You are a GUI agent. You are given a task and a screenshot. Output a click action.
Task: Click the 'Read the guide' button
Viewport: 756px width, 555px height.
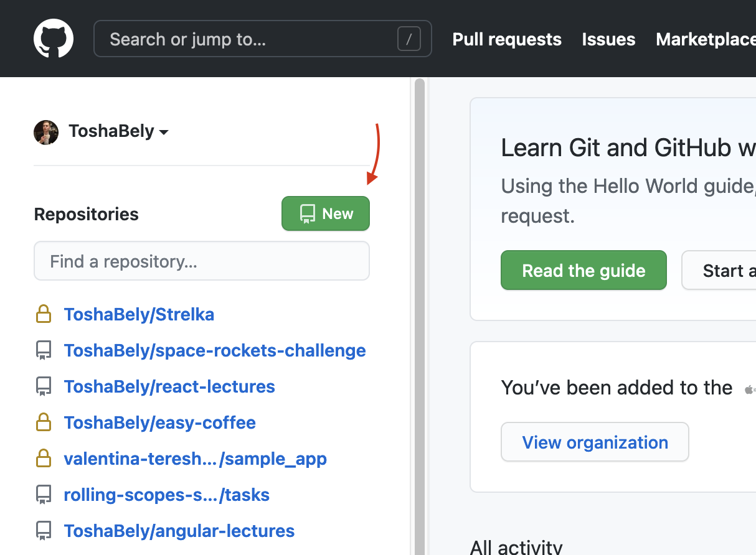tap(584, 270)
